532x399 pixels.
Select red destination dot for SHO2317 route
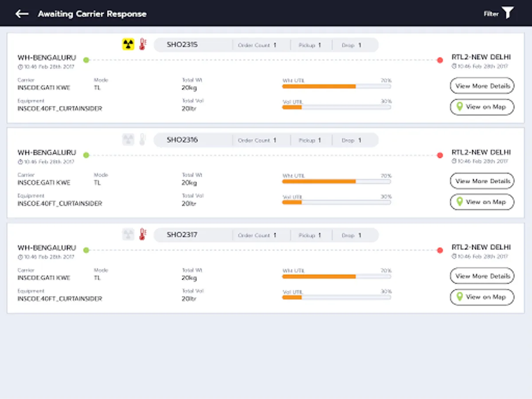tap(440, 250)
